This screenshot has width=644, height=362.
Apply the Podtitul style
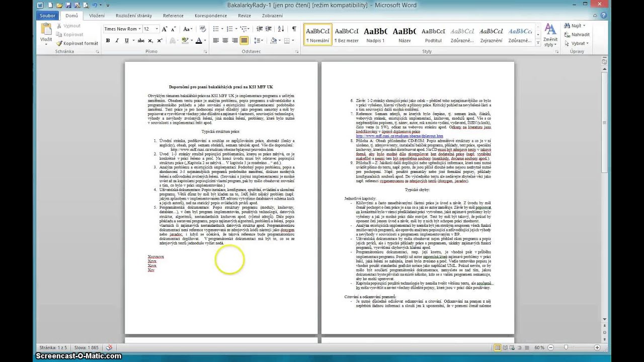pyautogui.click(x=433, y=34)
